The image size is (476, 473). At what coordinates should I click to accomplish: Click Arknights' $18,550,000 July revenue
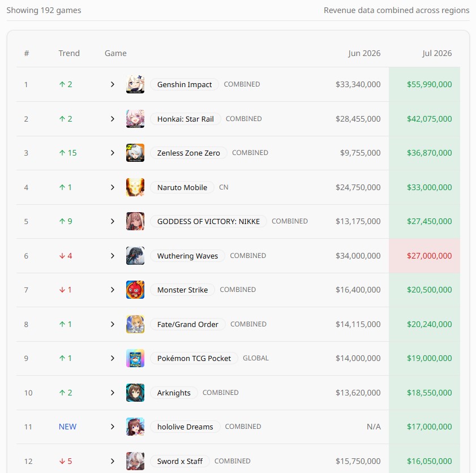(x=429, y=393)
